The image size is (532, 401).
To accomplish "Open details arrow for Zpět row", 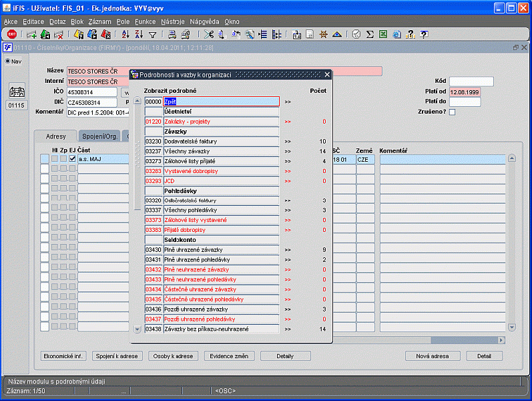I will pos(288,102).
